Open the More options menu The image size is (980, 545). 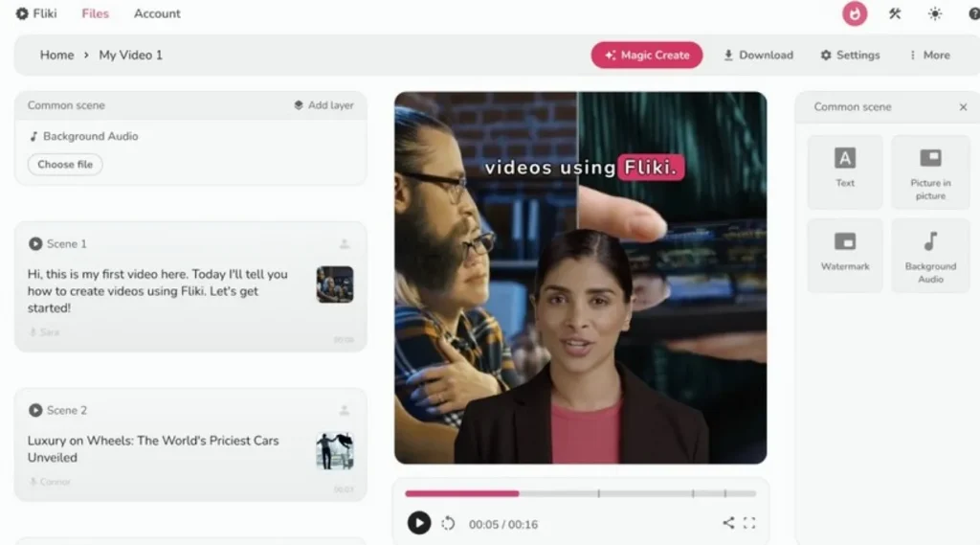(929, 55)
